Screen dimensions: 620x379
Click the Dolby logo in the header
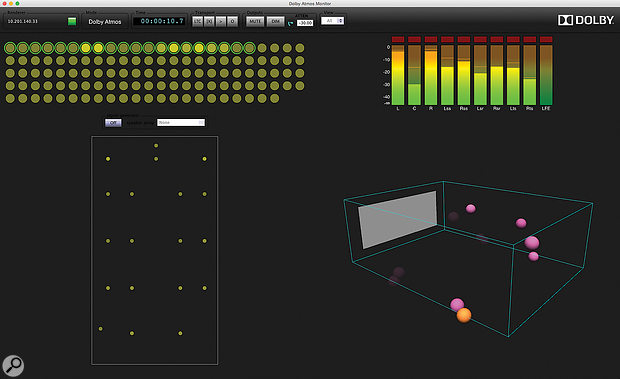586,20
